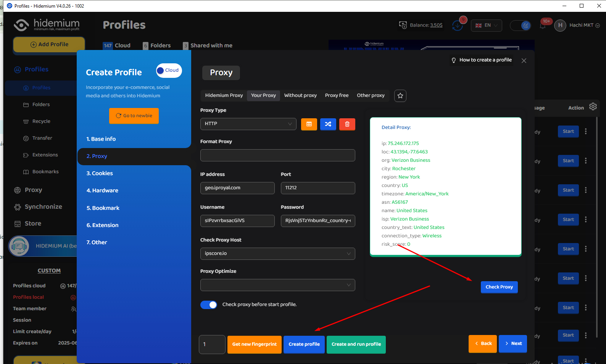Click the Password input field
Image resolution: width=606 pixels, height=364 pixels.
coord(318,221)
